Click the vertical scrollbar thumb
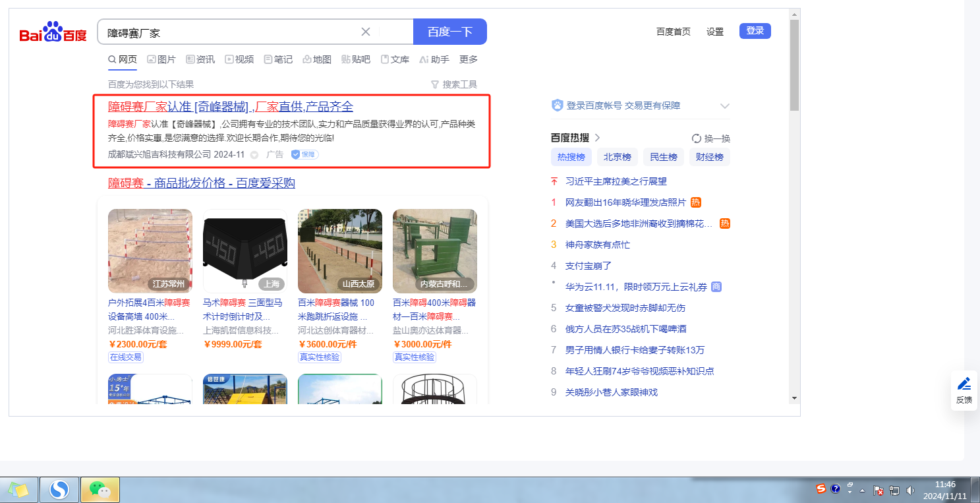 794,65
